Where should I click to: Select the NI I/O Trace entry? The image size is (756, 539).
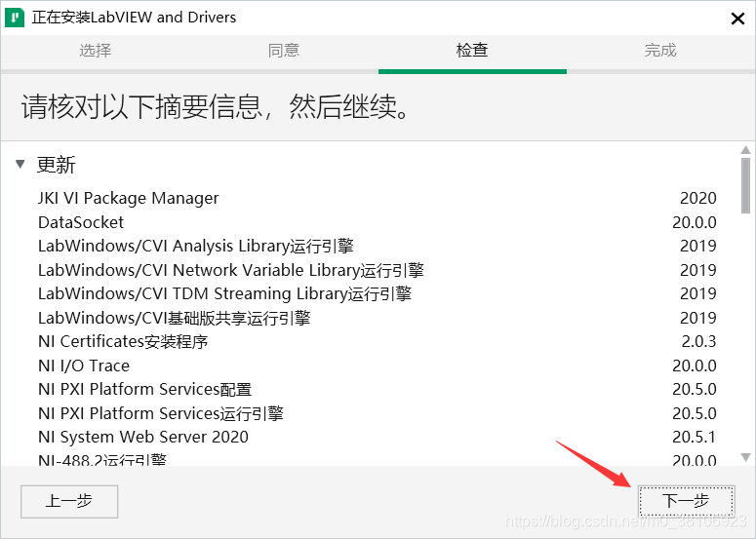tap(378, 366)
